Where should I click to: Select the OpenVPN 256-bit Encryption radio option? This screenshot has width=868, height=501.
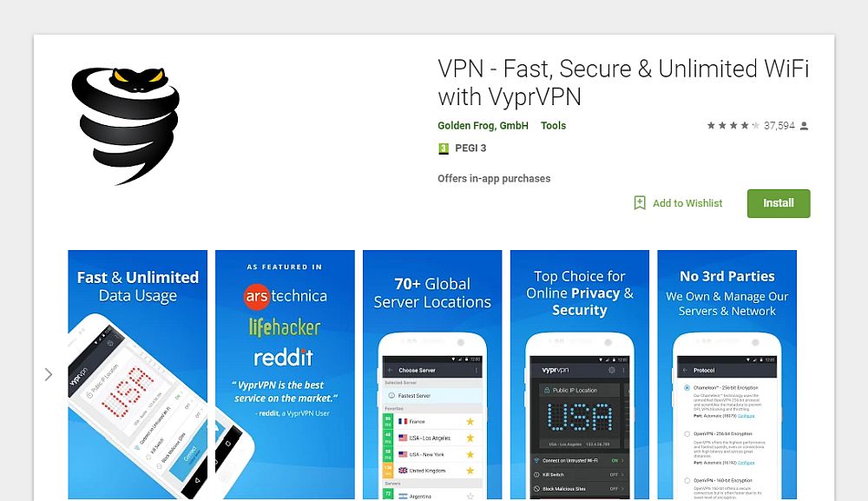pos(687,434)
